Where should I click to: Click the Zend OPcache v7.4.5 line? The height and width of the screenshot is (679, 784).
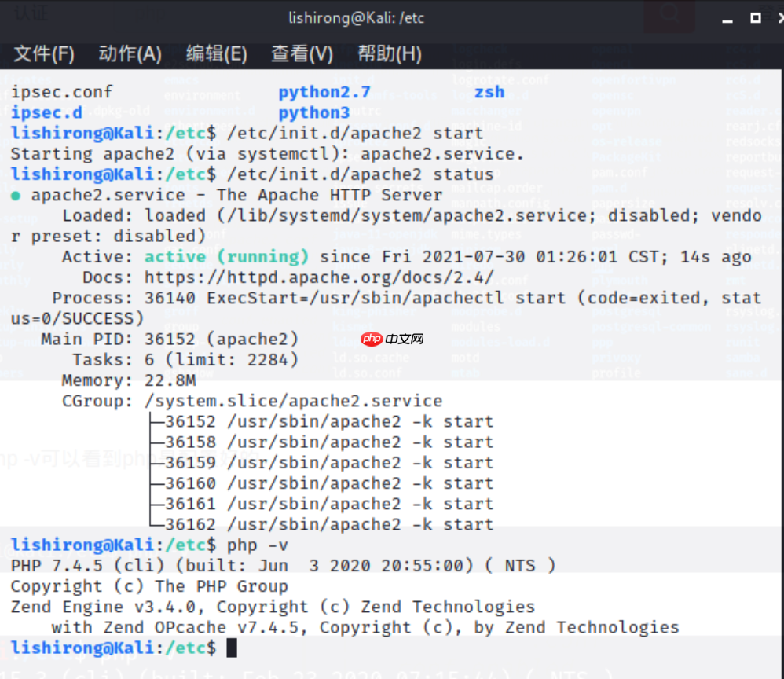coord(365,627)
